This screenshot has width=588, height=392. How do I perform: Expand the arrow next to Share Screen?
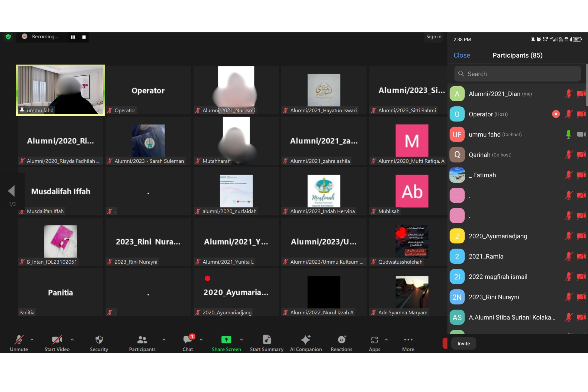[241, 340]
